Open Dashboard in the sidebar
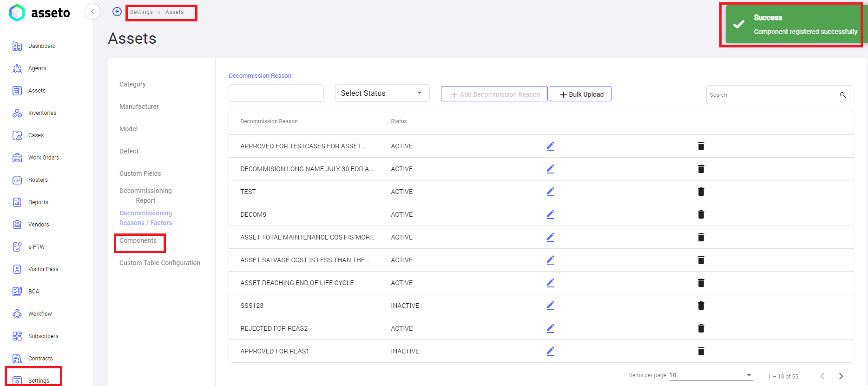This screenshot has height=386, width=868. (x=42, y=46)
